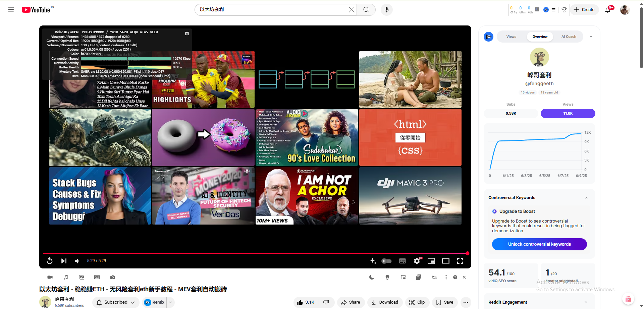Click the @fenggeeth channel handle
644x309 pixels.
pos(539,83)
